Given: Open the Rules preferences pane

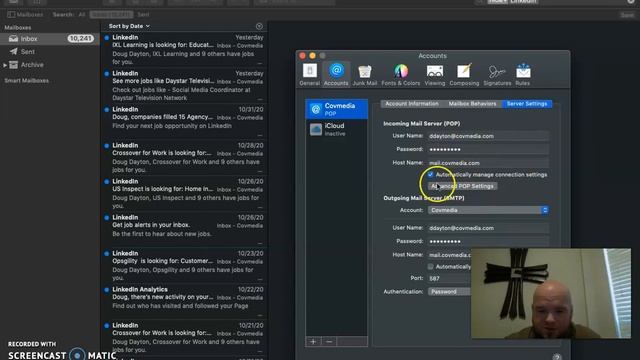Looking at the screenshot, I should click(522, 75).
